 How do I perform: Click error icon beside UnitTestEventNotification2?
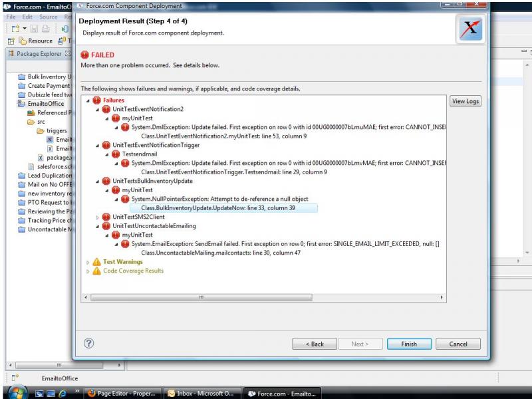click(106, 109)
